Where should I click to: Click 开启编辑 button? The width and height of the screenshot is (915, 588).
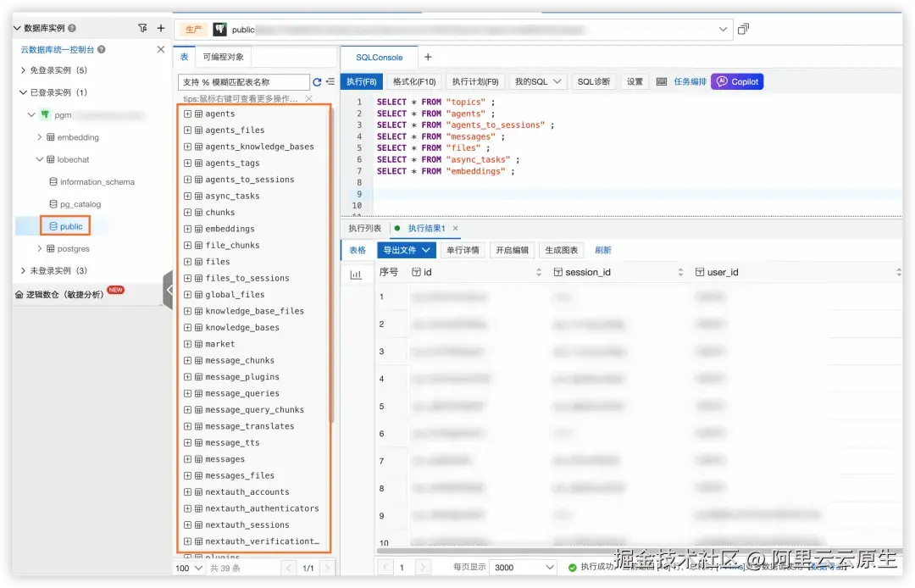tap(512, 250)
